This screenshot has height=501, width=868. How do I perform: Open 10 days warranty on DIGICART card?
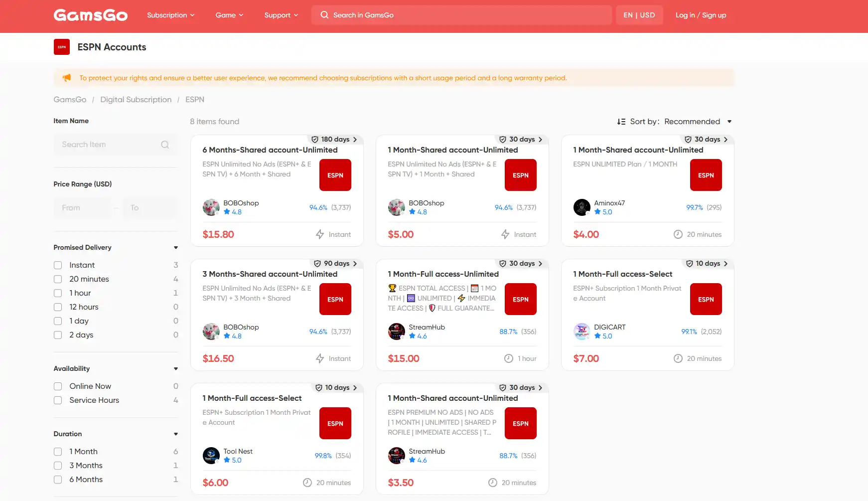pos(707,264)
